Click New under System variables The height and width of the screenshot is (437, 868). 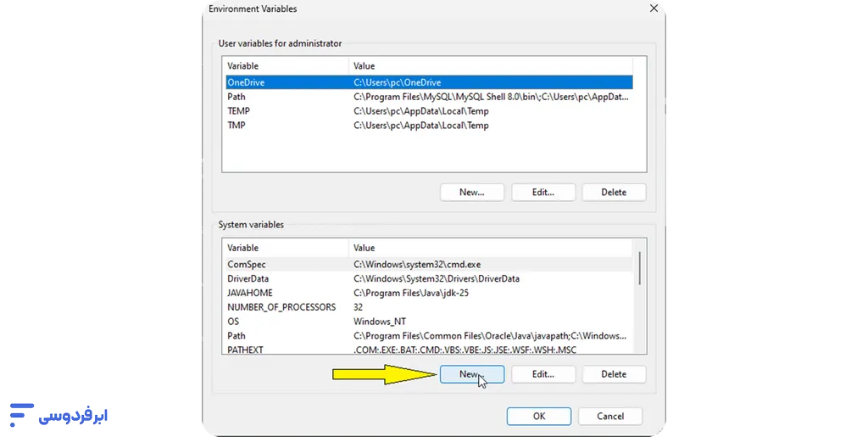pyautogui.click(x=471, y=374)
